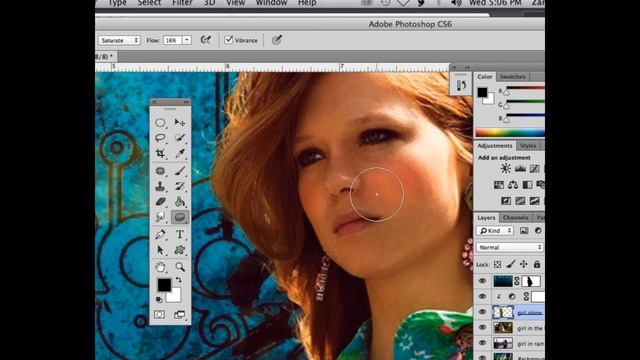Select the Smudge tool

[x=160, y=217]
